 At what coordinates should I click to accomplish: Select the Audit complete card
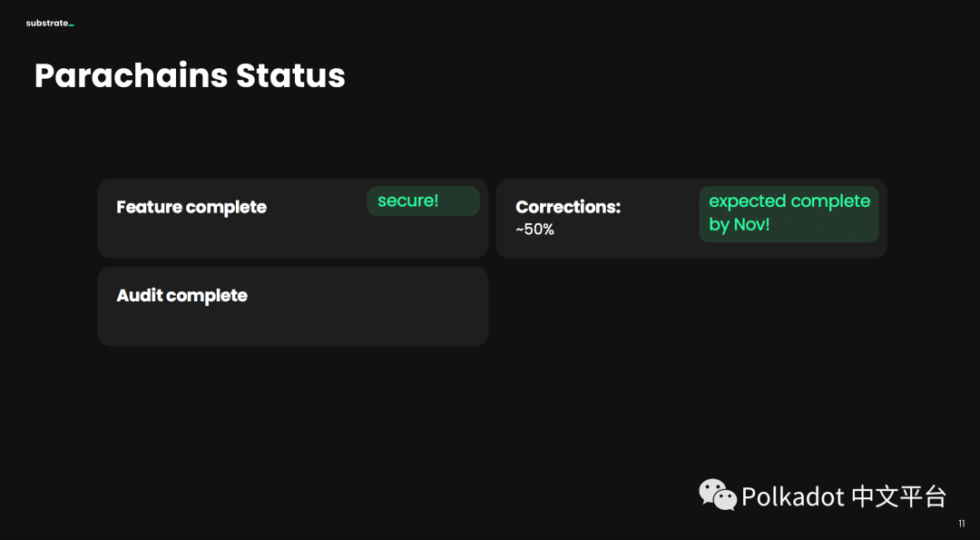292,306
